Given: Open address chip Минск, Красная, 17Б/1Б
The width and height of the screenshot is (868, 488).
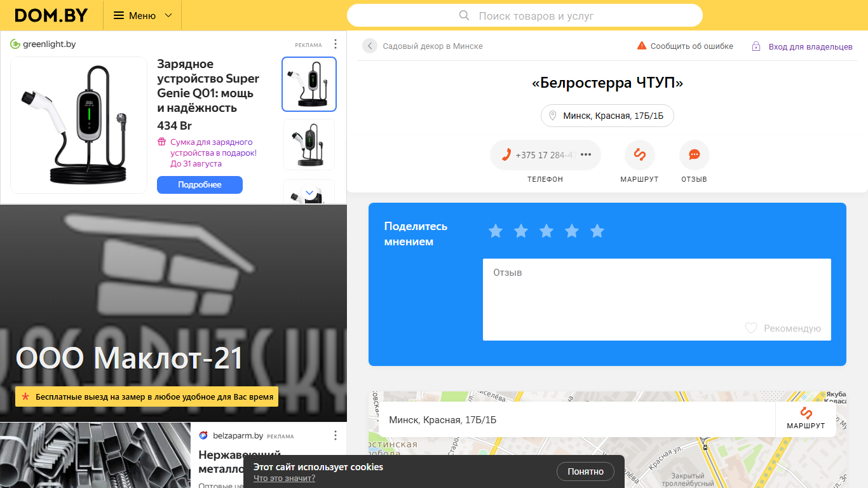Looking at the screenshot, I should pyautogui.click(x=607, y=116).
